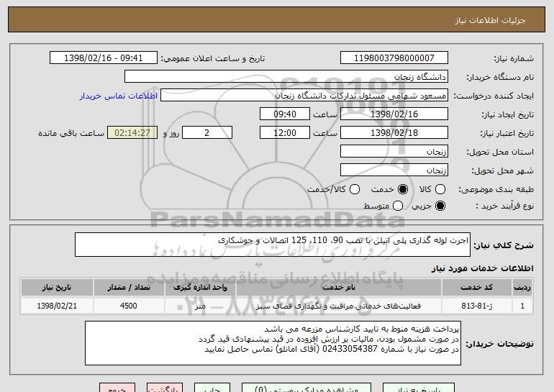Click the validity date field 1398/02/18
554x392 pixels.
click(x=394, y=133)
